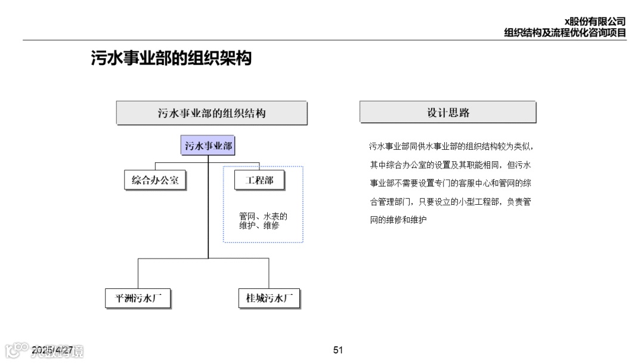Click the date 2025/4/27 in footer
Image resolution: width=644 pixels, height=363 pixels.
click(52, 350)
